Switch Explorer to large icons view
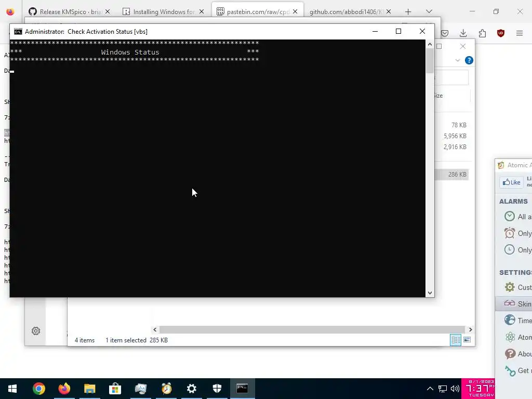 coord(467,340)
